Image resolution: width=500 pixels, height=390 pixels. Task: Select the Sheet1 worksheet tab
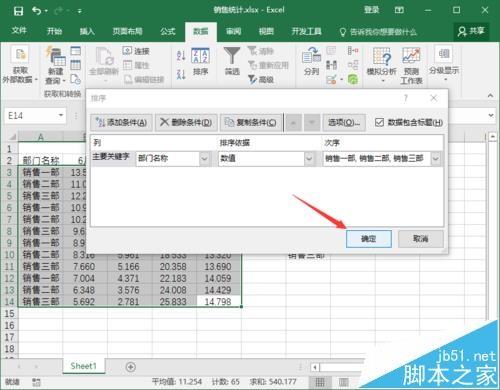coord(83,366)
